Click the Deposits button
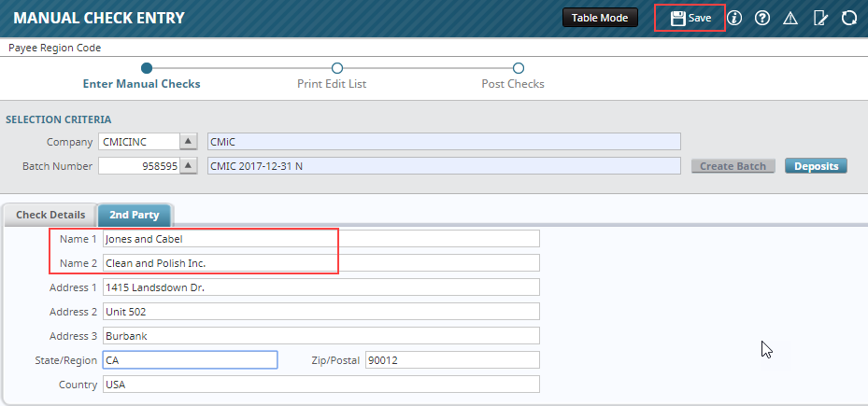 (816, 166)
